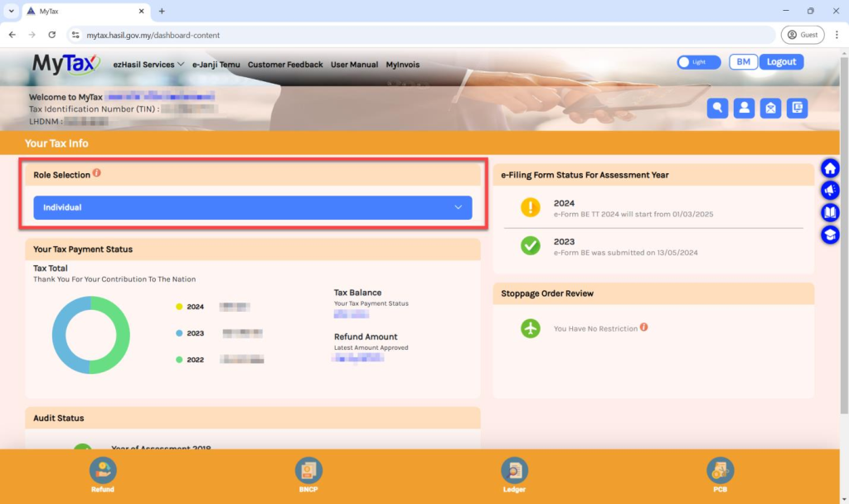Expand the Individual role dropdown
This screenshot has width=849, height=504.
coord(253,207)
